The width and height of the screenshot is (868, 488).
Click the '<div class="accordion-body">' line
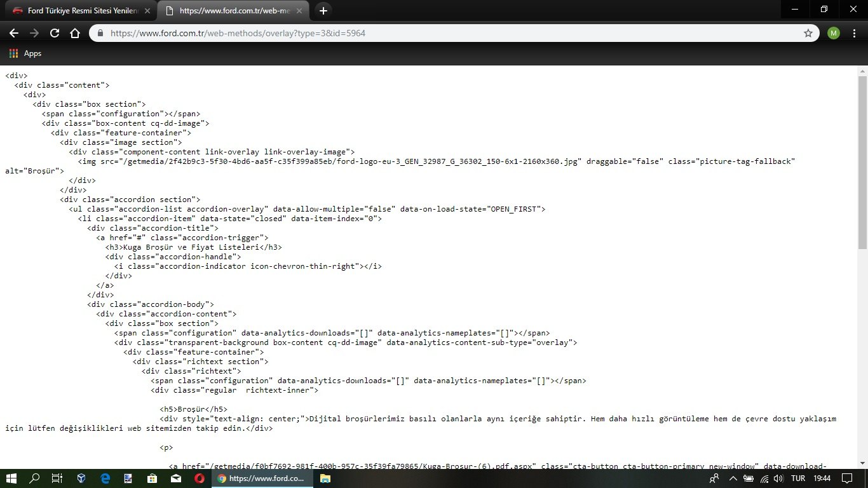151,304
